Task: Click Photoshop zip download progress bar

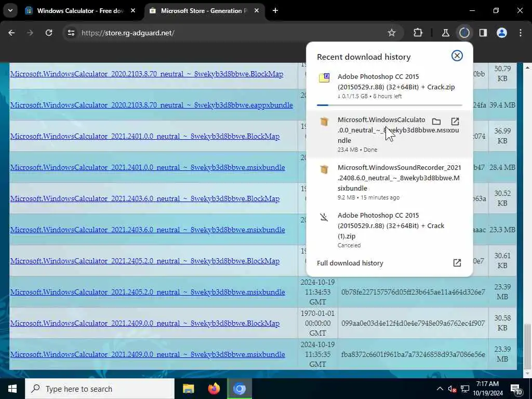Action: [x=390, y=105]
